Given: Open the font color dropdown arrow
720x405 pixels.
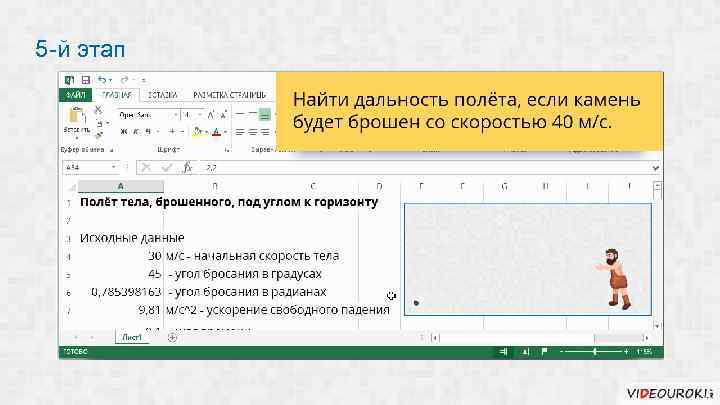Looking at the screenshot, I should 225,132.
